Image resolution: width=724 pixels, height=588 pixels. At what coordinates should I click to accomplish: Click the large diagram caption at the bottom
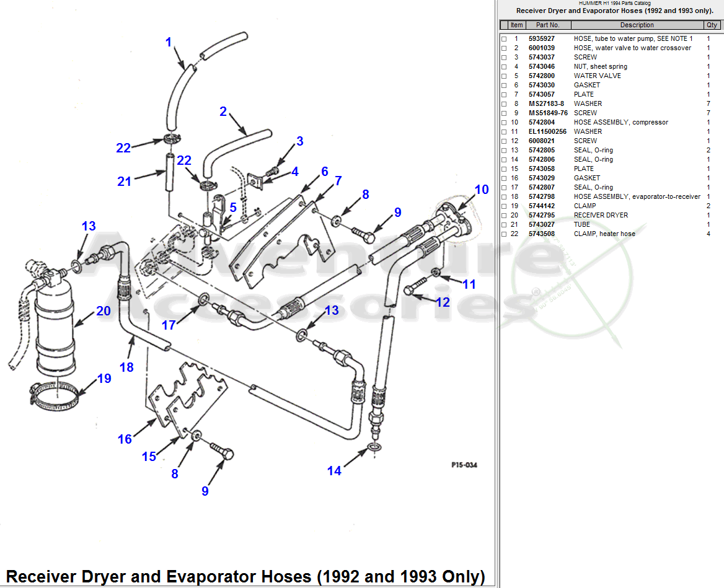click(245, 576)
